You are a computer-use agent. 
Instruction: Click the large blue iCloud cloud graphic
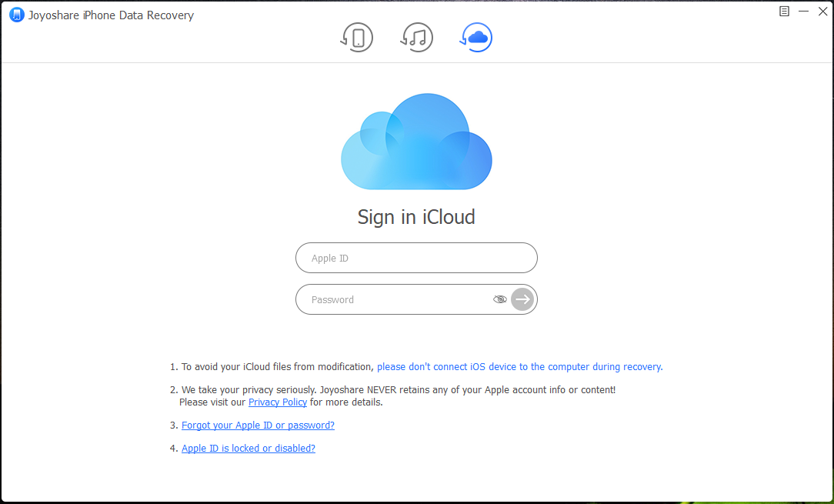click(416, 142)
